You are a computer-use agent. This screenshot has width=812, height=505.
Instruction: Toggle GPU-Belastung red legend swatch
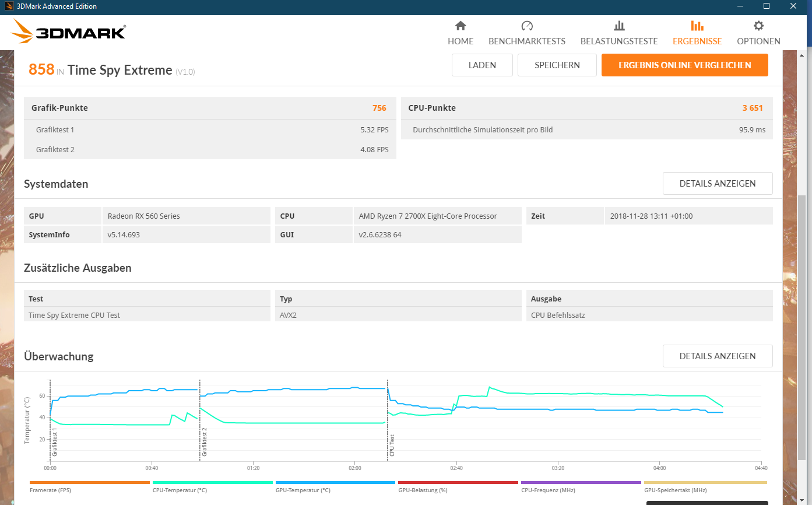458,483
